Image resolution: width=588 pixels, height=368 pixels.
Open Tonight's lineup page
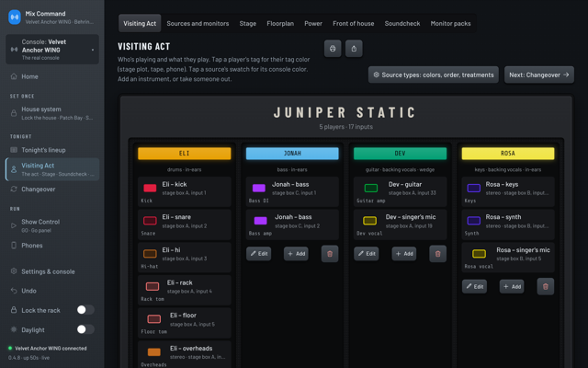52,150
